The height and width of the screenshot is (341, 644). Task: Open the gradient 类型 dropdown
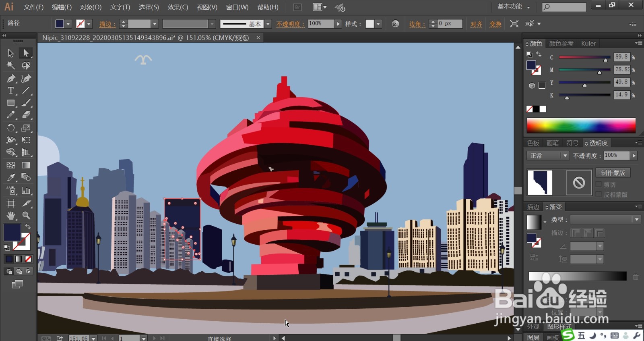point(605,219)
